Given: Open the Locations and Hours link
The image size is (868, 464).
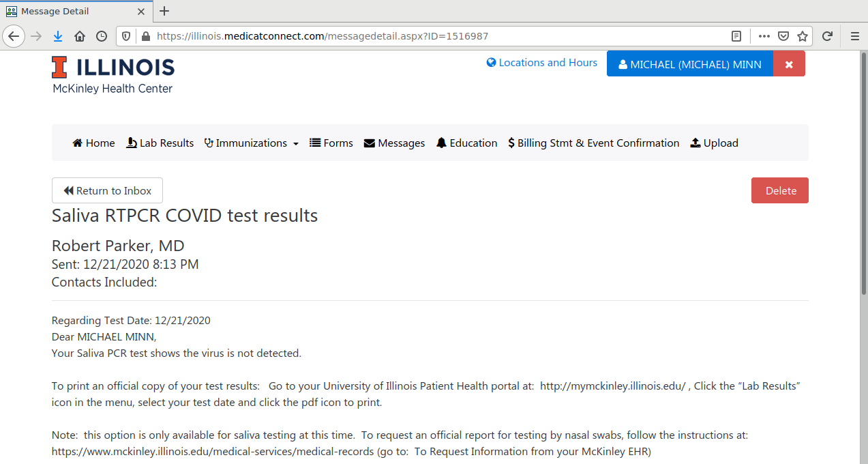Looking at the screenshot, I should point(541,63).
